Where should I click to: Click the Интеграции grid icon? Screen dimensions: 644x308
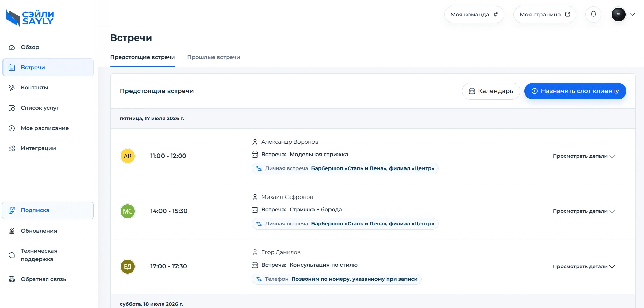click(12, 148)
